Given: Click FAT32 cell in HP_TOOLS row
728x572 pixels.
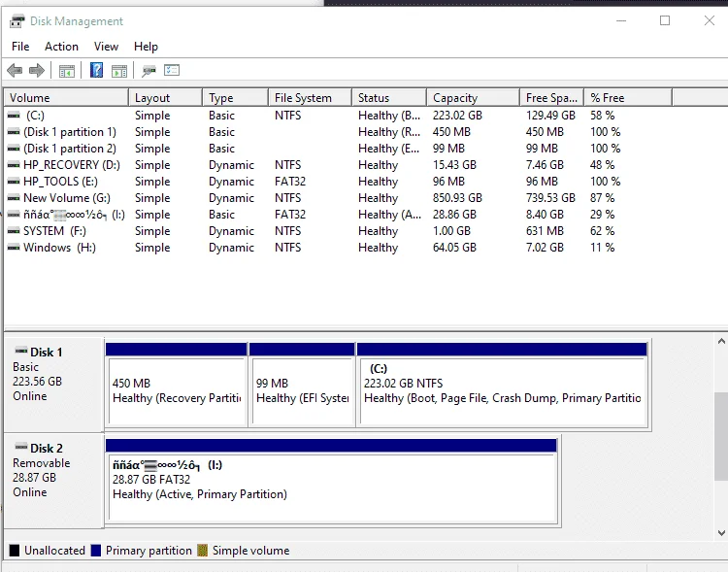Looking at the screenshot, I should pos(290,182).
